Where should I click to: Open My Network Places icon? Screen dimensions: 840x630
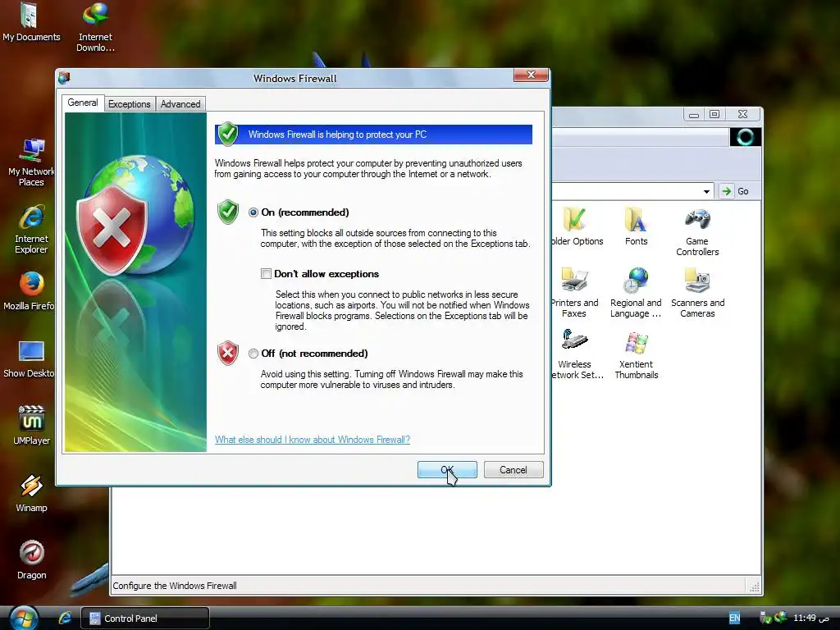click(x=31, y=162)
